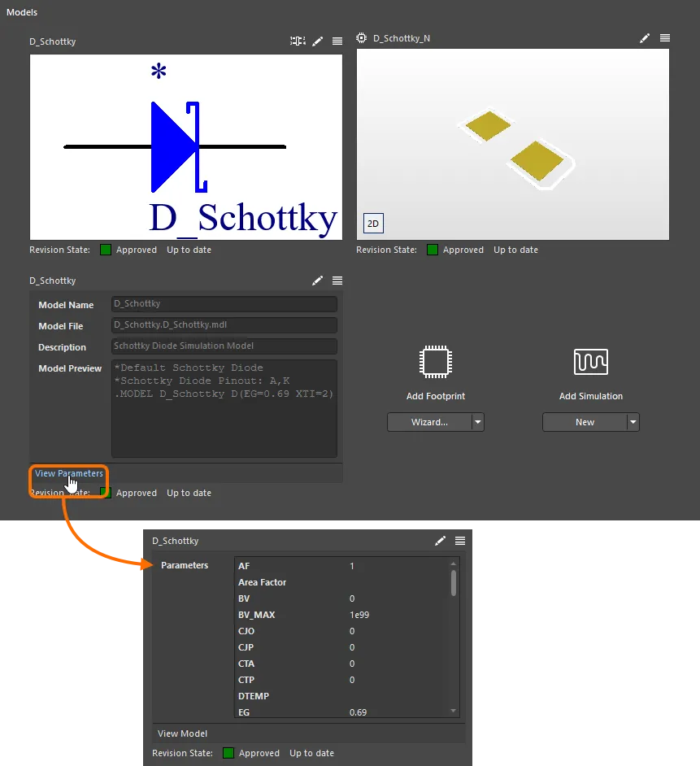Click the Add Footprint IC icon

pos(435,362)
